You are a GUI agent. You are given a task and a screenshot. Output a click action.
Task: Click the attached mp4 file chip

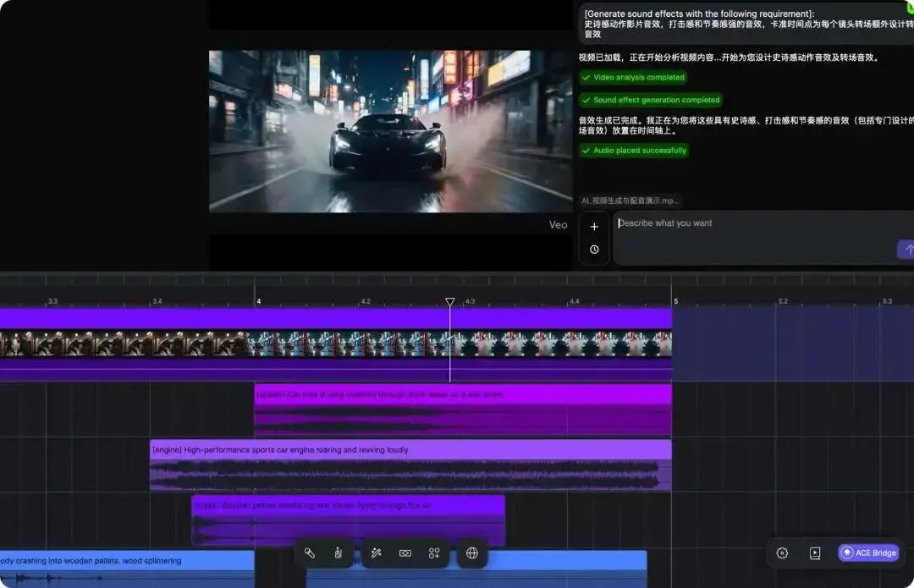coord(630,201)
